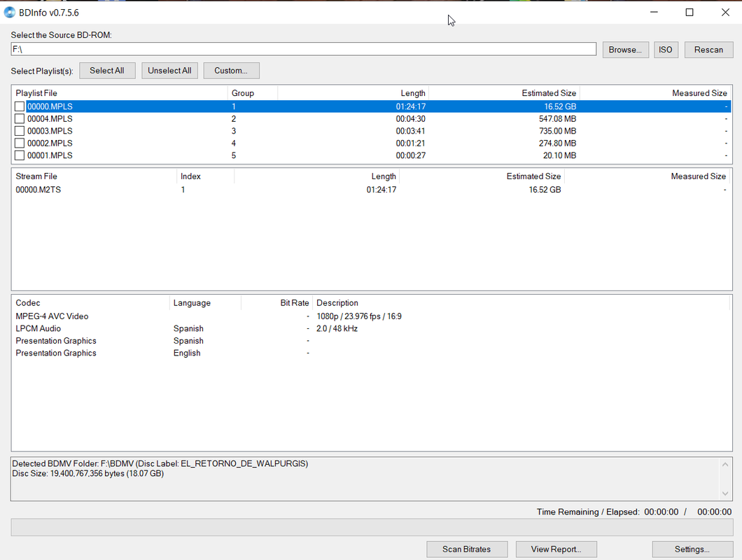Select the 00001.MPLS playlist name
742x560 pixels.
coord(50,155)
